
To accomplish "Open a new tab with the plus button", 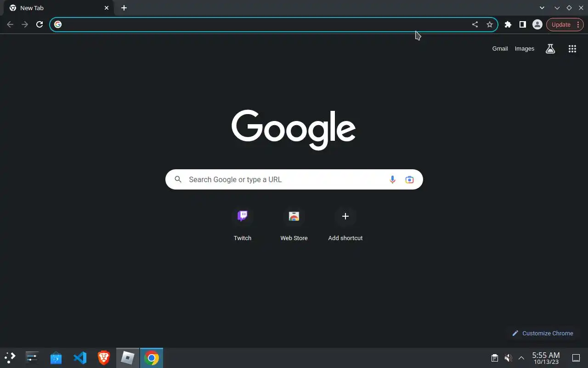I will [x=124, y=8].
